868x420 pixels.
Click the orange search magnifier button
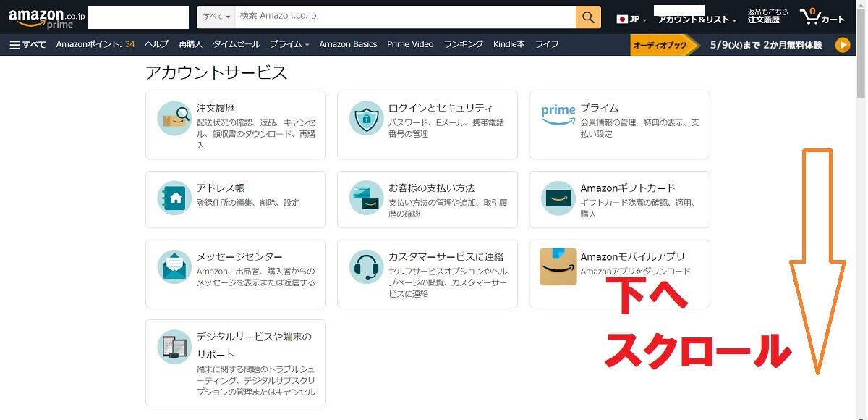(588, 17)
